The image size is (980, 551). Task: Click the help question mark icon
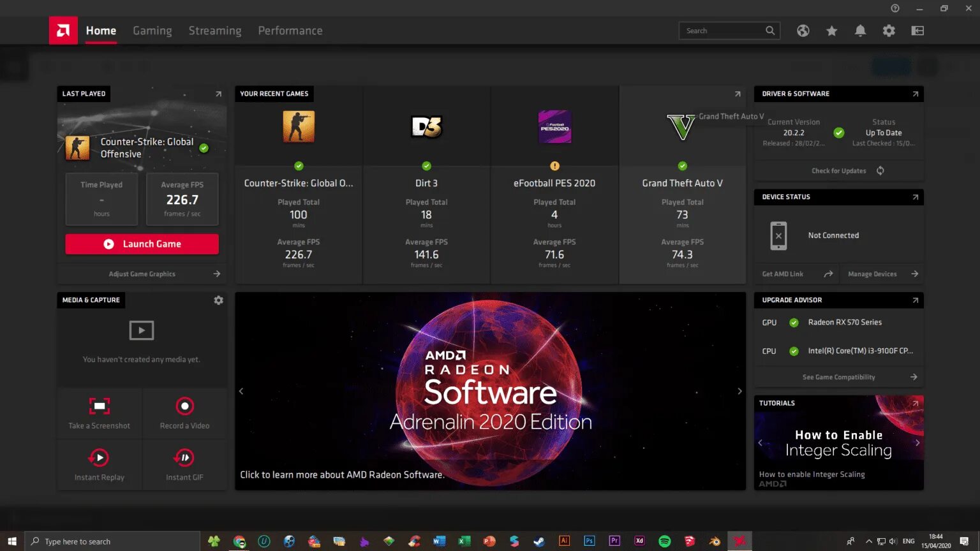point(895,8)
